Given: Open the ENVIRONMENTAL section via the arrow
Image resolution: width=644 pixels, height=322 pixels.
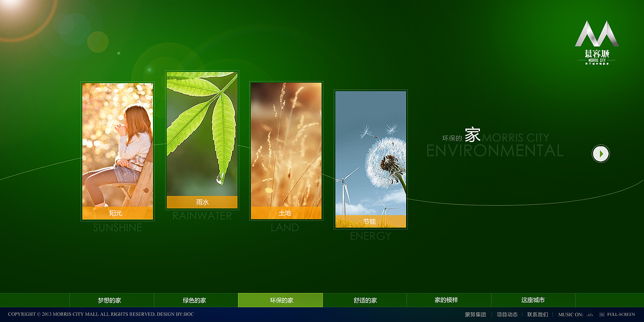Looking at the screenshot, I should point(600,153).
